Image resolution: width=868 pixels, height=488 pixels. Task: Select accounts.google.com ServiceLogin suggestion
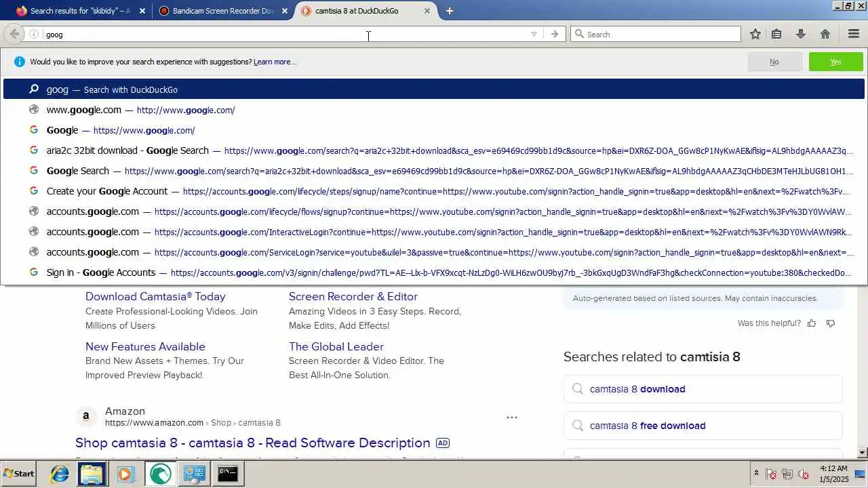click(x=434, y=252)
